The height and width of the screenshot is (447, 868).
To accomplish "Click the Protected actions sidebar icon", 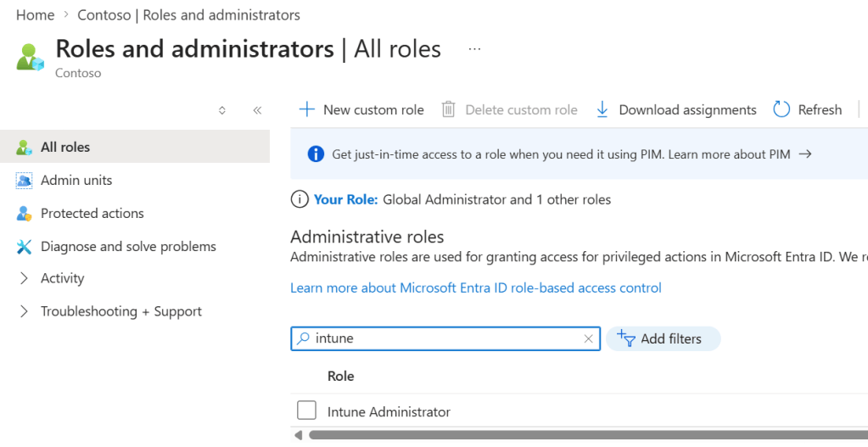I will tap(24, 214).
